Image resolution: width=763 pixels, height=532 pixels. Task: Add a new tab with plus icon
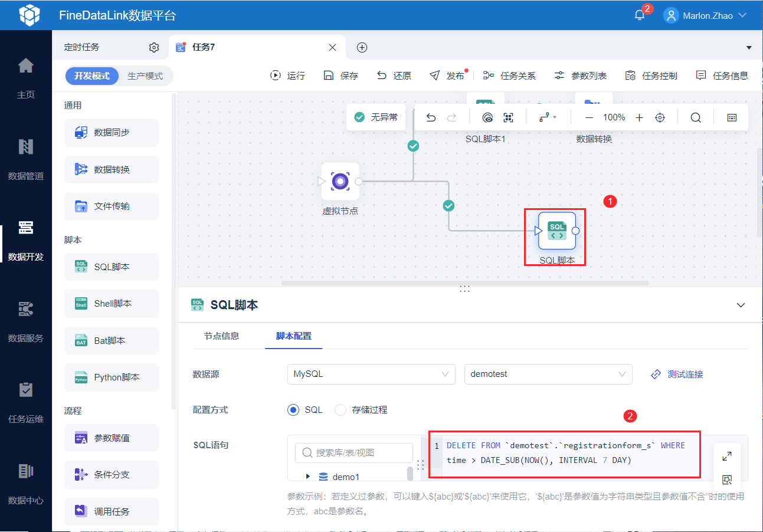[x=362, y=48]
